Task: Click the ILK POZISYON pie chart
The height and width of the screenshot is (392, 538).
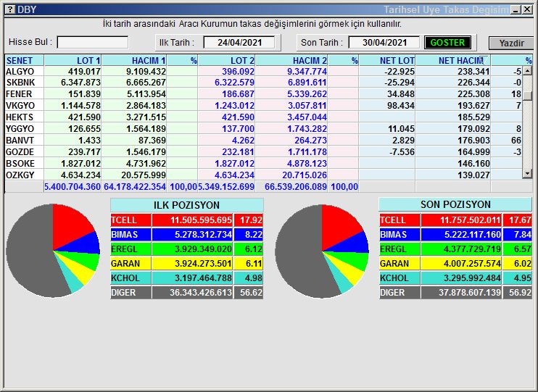Action: pyautogui.click(x=53, y=251)
